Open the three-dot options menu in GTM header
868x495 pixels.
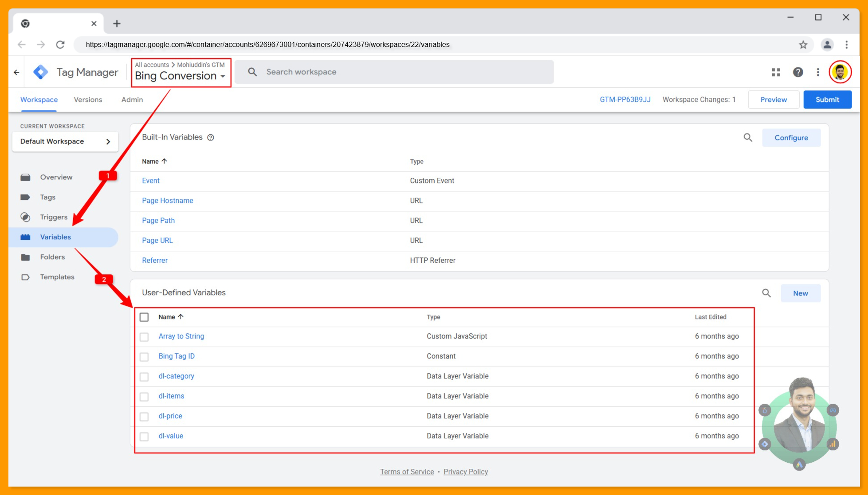point(818,72)
